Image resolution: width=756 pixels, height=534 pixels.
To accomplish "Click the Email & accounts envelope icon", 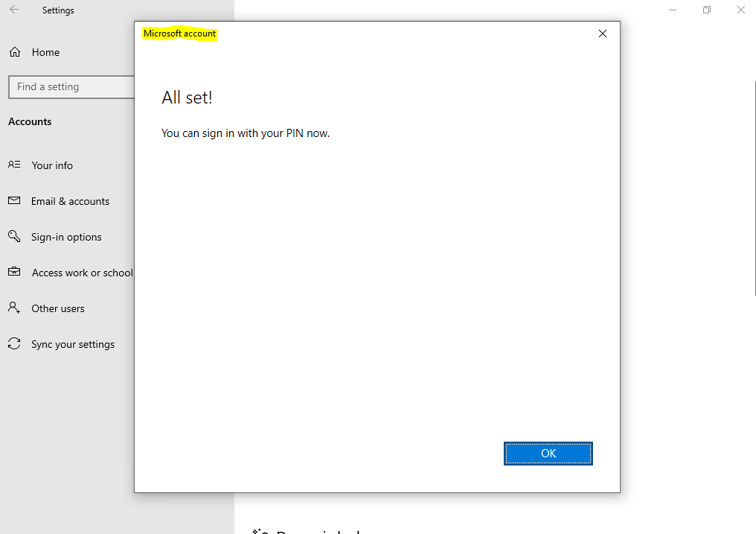I will coord(14,200).
